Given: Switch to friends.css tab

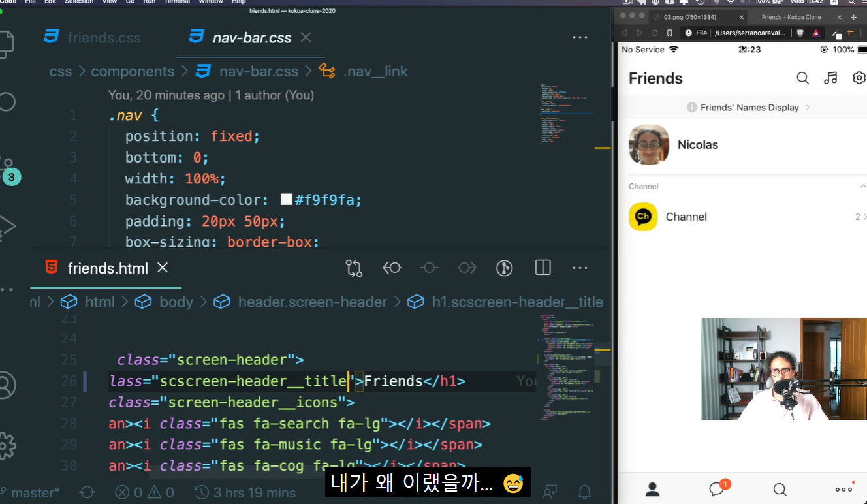Looking at the screenshot, I should click(x=93, y=37).
